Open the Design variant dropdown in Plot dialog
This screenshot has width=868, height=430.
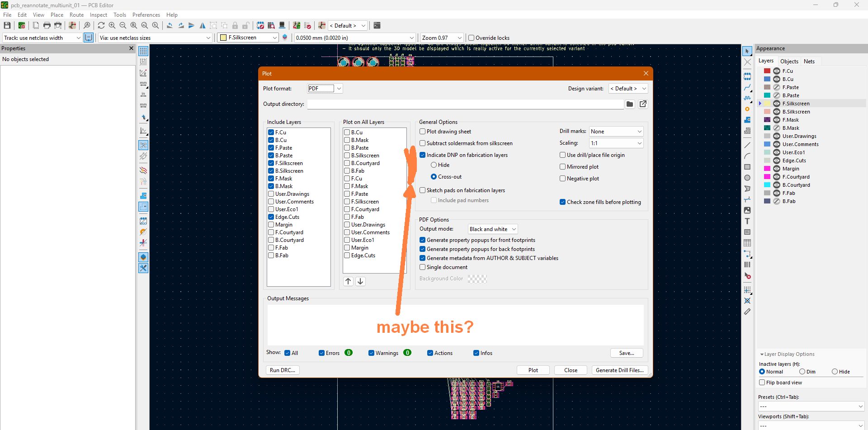(x=628, y=89)
